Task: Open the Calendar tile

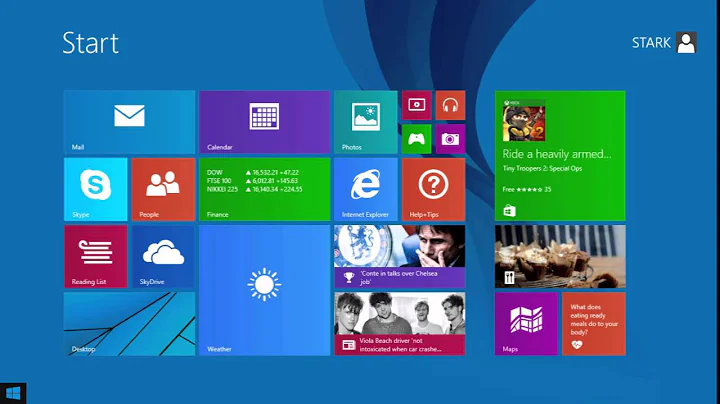Action: tap(264, 122)
